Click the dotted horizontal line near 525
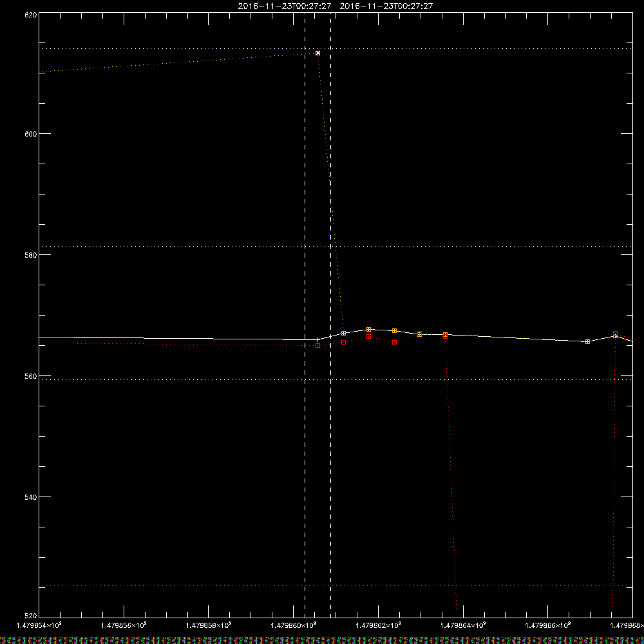644x644 pixels. [336, 585]
